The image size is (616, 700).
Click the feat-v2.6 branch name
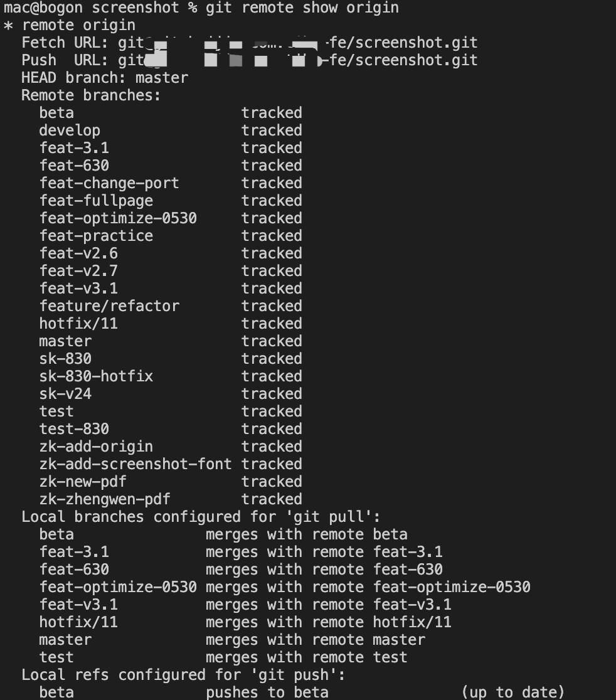[x=78, y=253]
